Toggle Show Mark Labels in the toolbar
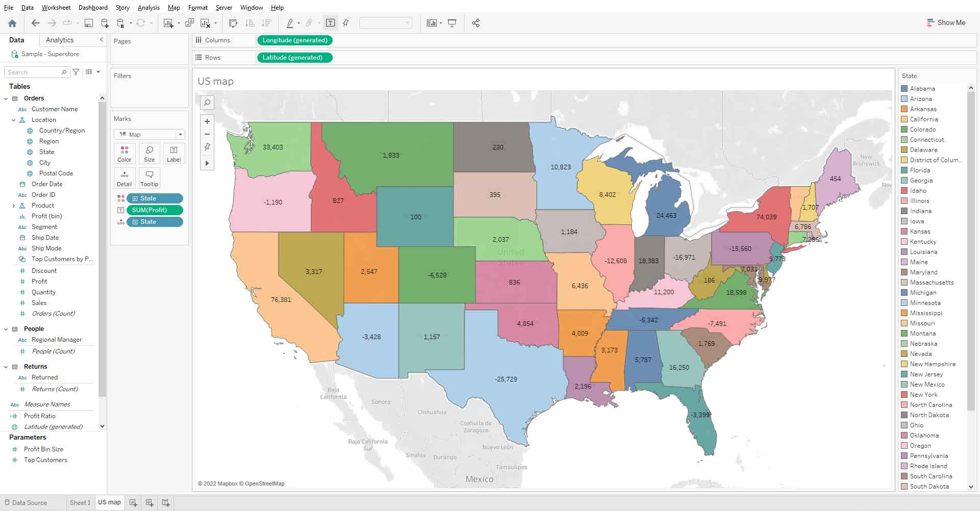 [330, 22]
